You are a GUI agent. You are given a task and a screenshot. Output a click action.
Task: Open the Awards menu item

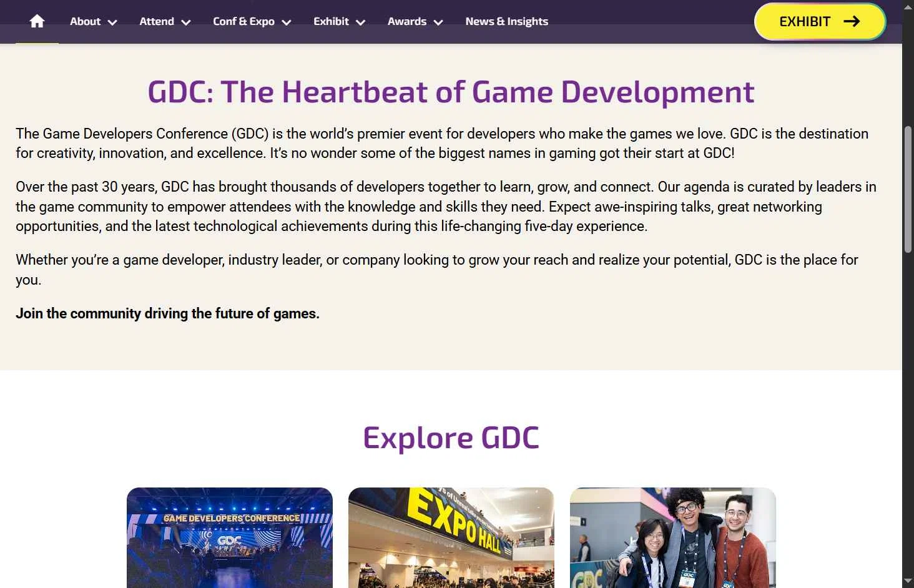click(x=407, y=21)
